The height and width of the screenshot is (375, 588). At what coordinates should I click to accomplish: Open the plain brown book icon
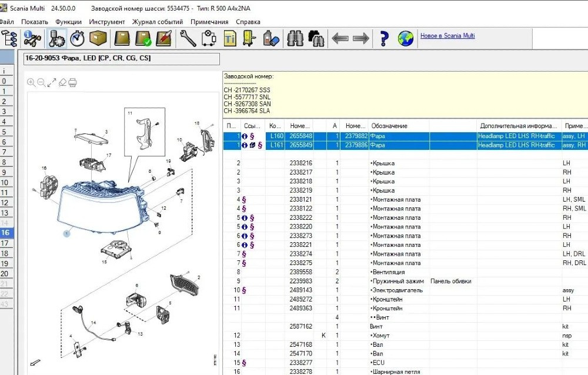(x=122, y=38)
